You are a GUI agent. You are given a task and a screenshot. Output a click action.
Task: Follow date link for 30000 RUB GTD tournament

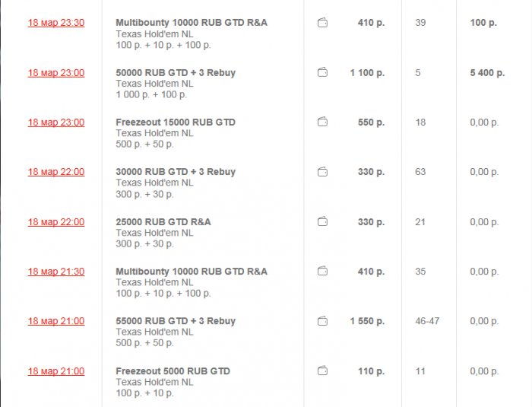[56, 172]
